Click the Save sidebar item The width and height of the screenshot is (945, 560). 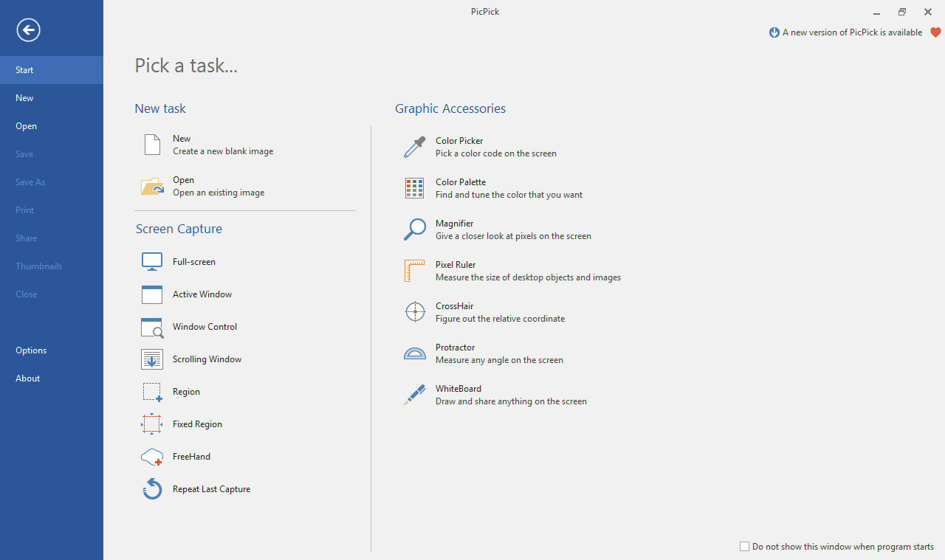coord(52,154)
